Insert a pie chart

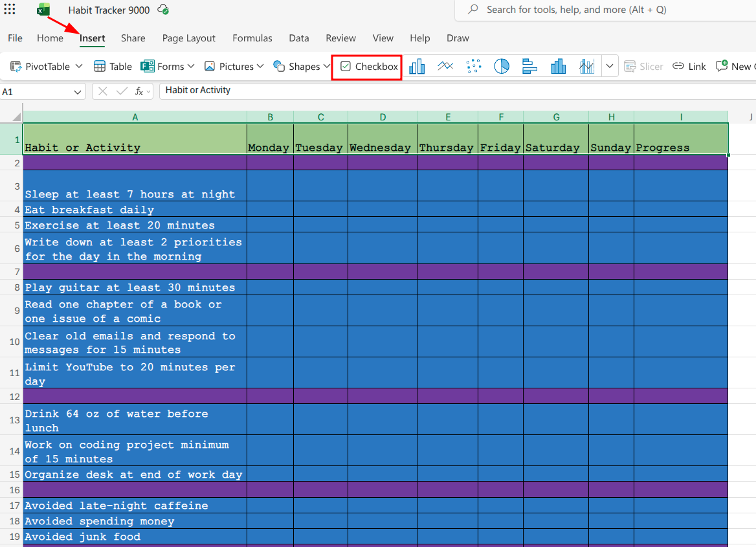pos(502,67)
